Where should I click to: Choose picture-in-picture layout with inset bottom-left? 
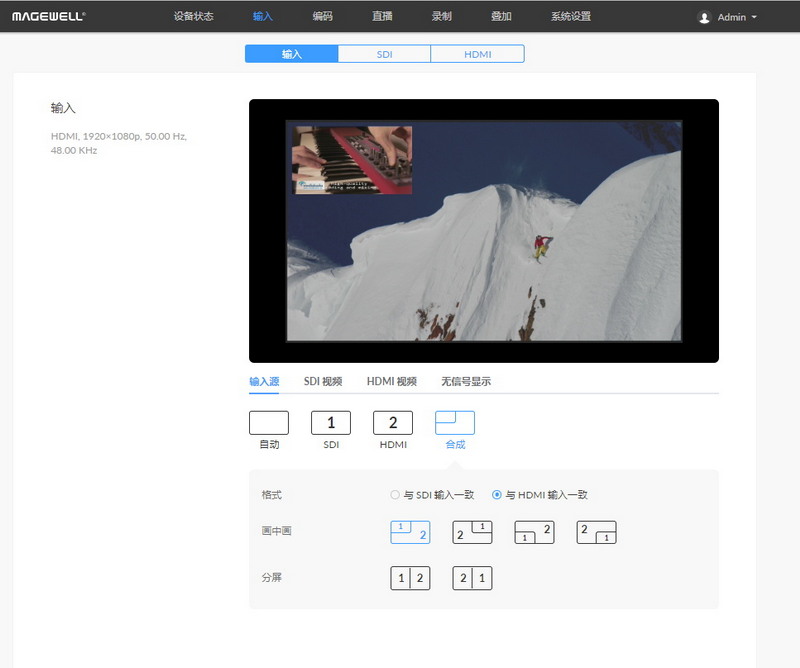pyautogui.click(x=534, y=532)
